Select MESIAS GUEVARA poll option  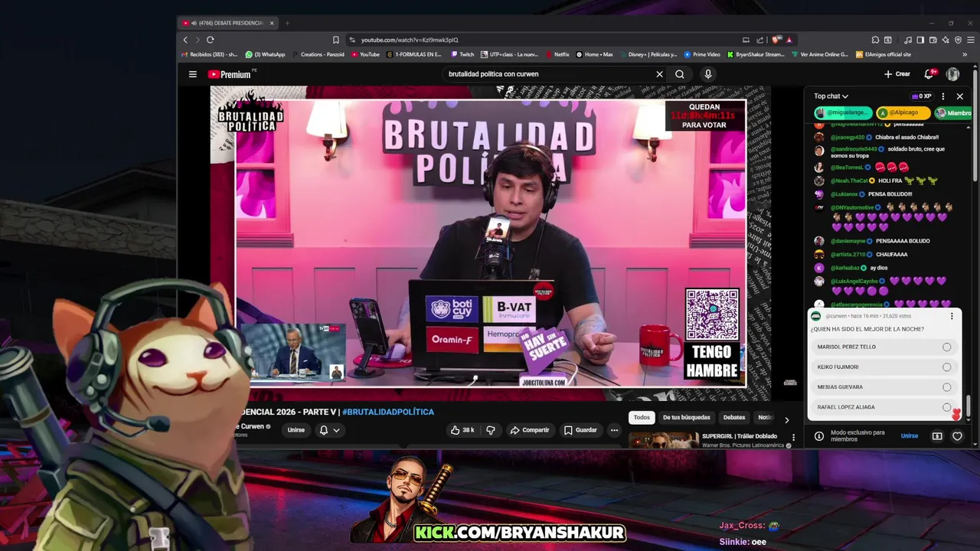884,387
